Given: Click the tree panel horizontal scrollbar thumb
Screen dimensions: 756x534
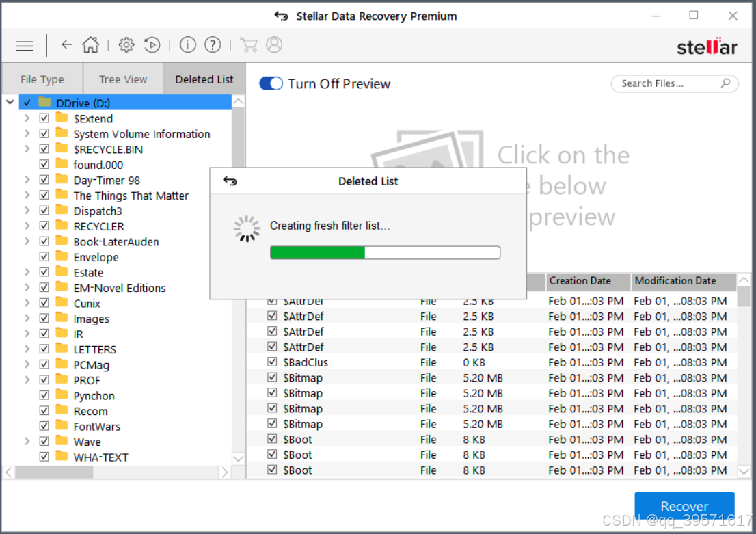Looking at the screenshot, I should point(54,472).
